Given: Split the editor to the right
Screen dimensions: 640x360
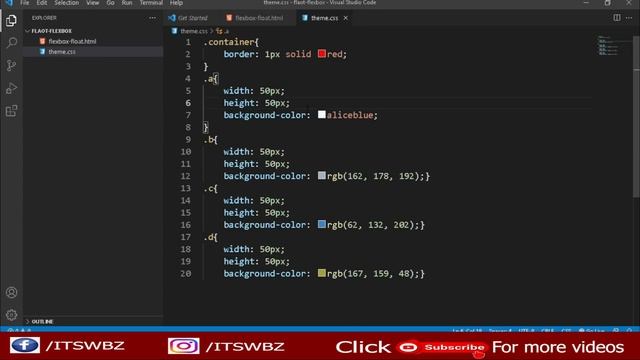Looking at the screenshot, I should coord(617,18).
